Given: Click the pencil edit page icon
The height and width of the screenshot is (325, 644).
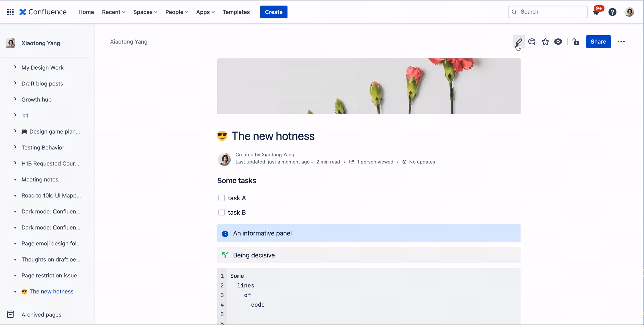Looking at the screenshot, I should coord(519,41).
